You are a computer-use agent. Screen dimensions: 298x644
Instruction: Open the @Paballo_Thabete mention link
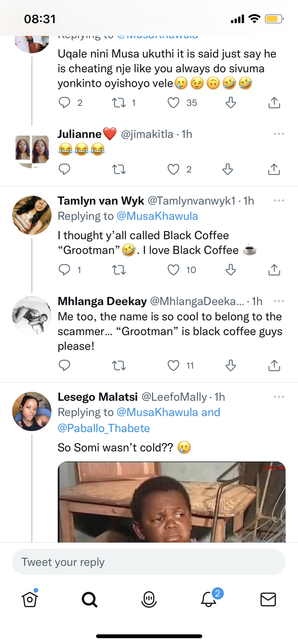(x=104, y=428)
